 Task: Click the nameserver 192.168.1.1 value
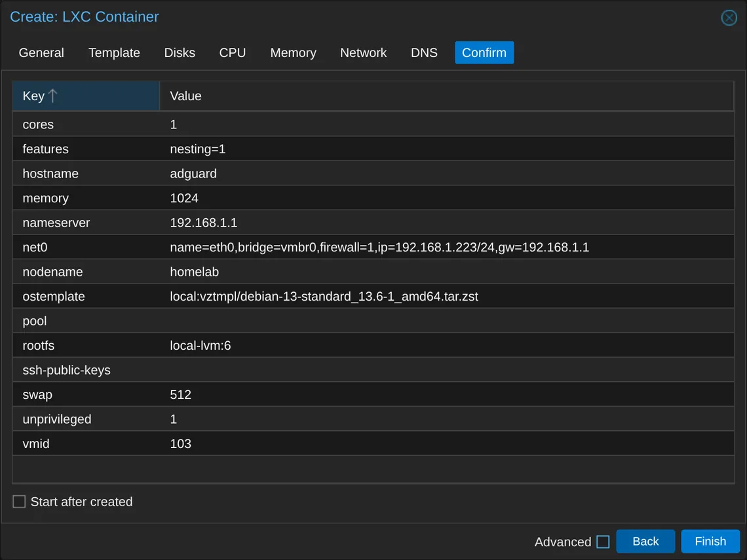pyautogui.click(x=203, y=223)
